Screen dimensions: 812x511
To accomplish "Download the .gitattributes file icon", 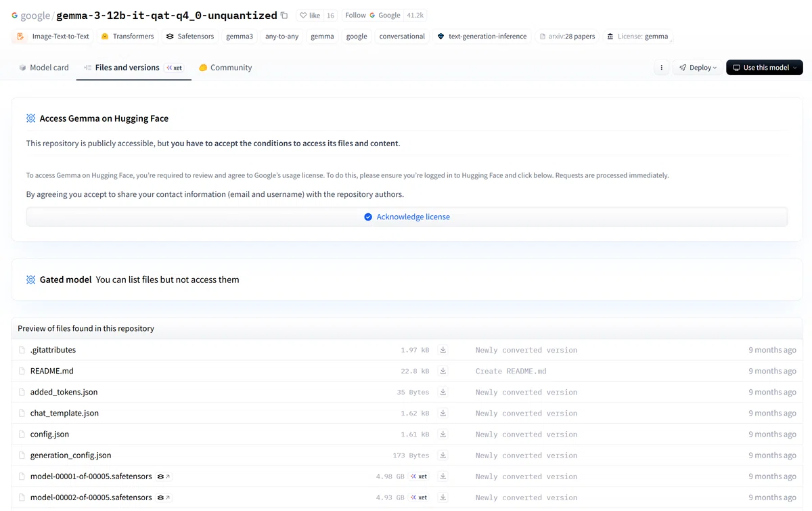I will (443, 350).
